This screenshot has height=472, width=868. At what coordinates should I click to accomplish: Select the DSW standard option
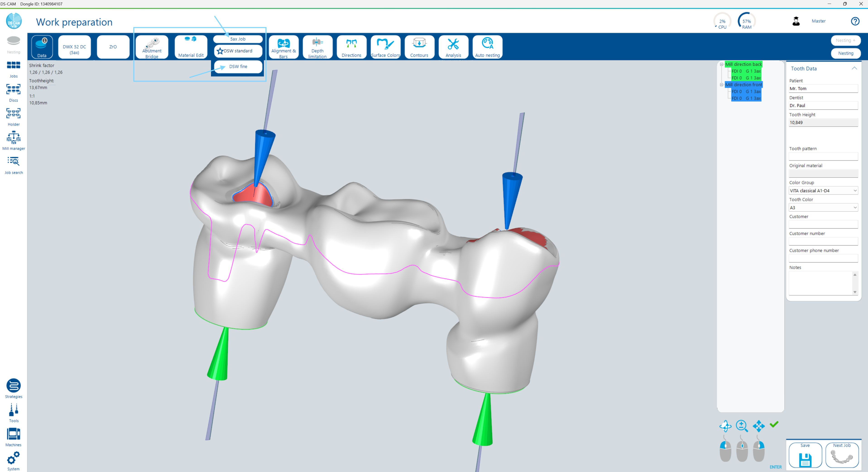[238, 51]
